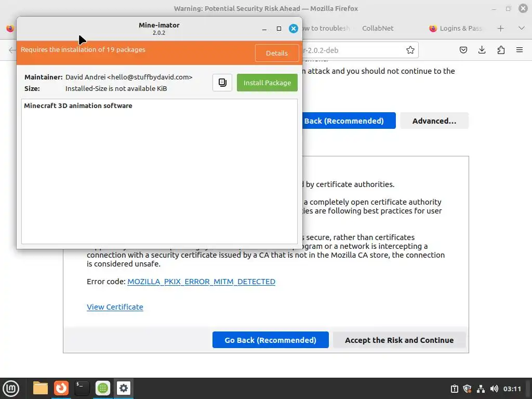Click the green grid app taskbar icon
Viewport: 532px width, 399px height.
point(103,388)
